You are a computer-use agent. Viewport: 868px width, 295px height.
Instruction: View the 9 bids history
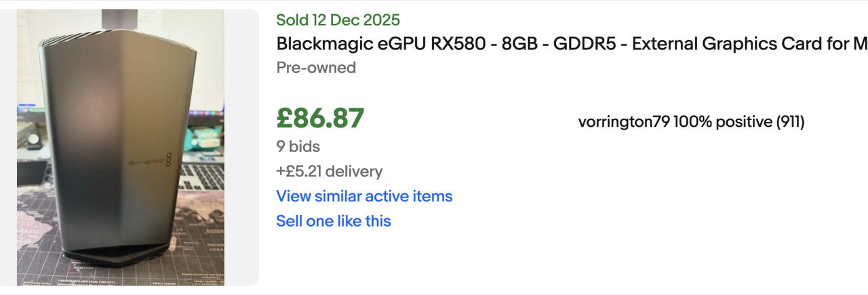tap(298, 146)
